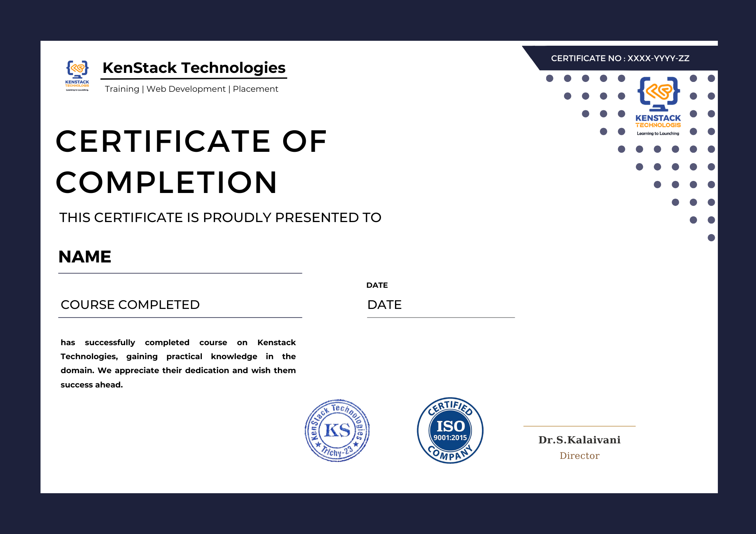
Task: Select the NAME placeholder field
Action: click(85, 256)
